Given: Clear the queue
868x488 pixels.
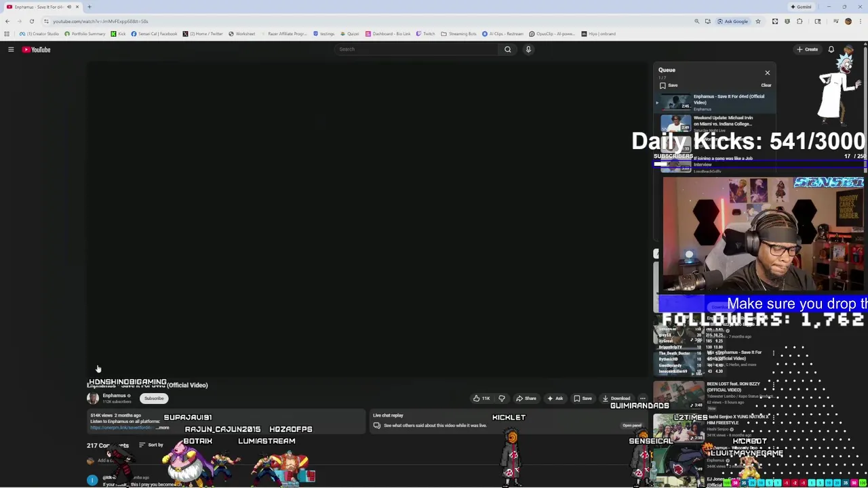Looking at the screenshot, I should pos(766,85).
